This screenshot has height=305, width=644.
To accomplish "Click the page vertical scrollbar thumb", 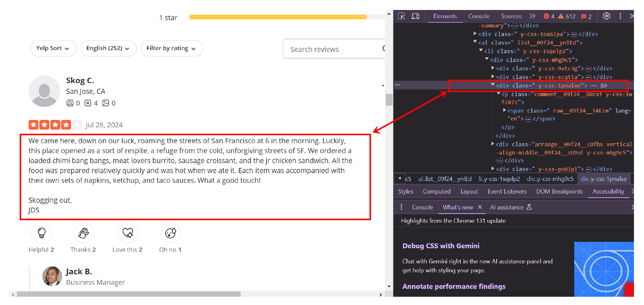I will click(389, 100).
